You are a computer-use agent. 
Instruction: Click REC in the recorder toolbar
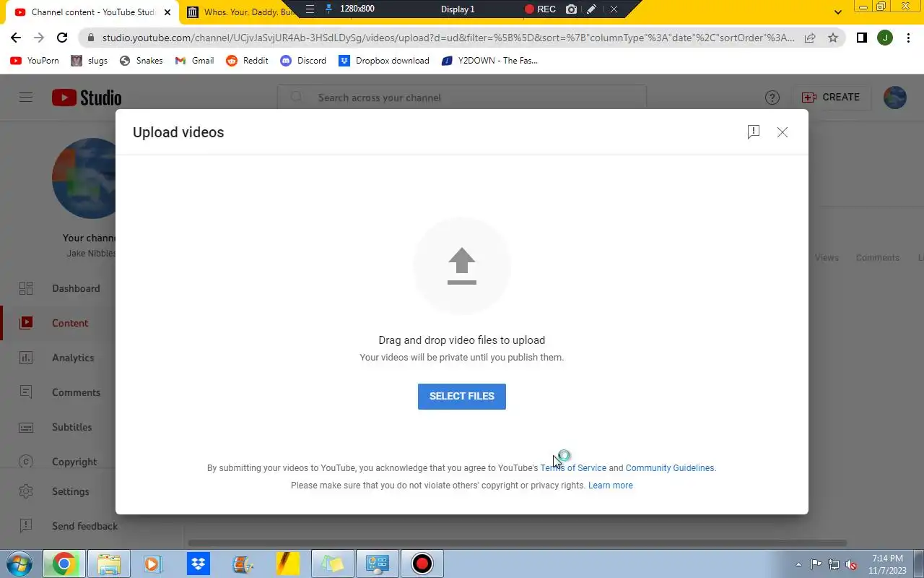click(540, 9)
